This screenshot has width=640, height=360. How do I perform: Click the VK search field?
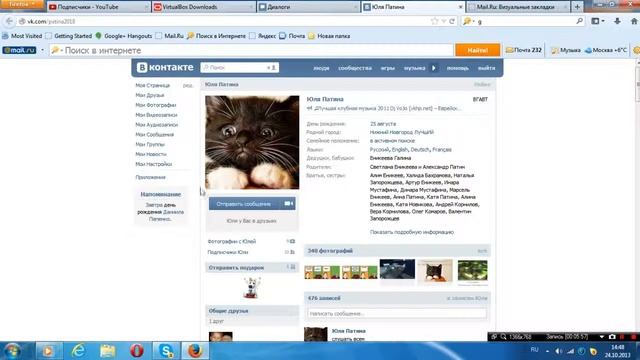tap(240, 67)
